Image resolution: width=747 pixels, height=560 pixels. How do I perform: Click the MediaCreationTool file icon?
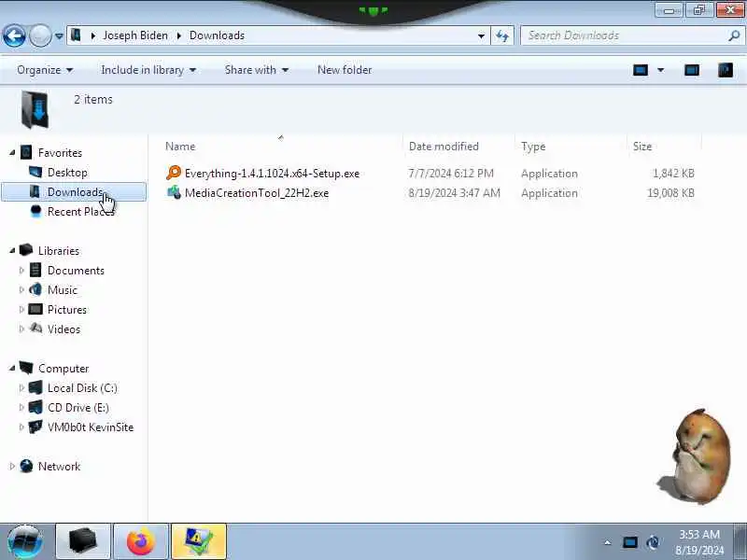(x=174, y=192)
